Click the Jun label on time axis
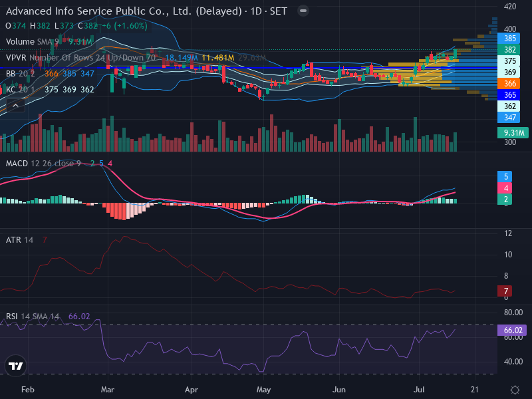 339,390
